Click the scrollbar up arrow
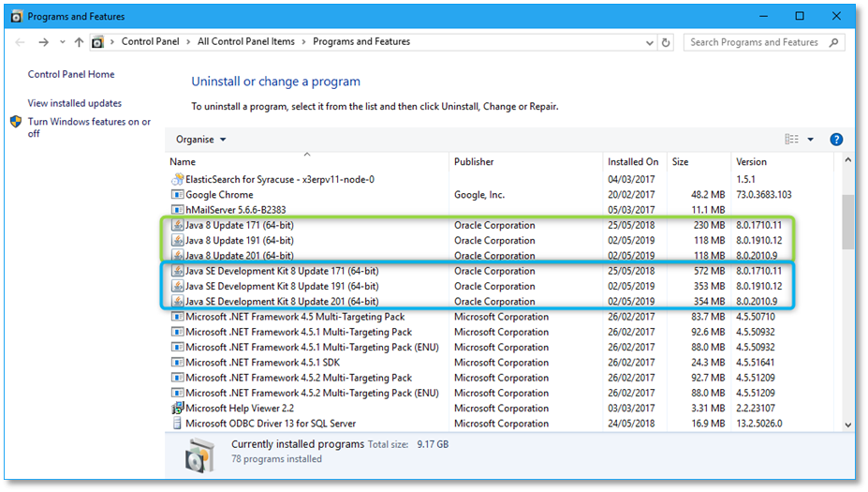868x492 pixels. pyautogui.click(x=848, y=160)
